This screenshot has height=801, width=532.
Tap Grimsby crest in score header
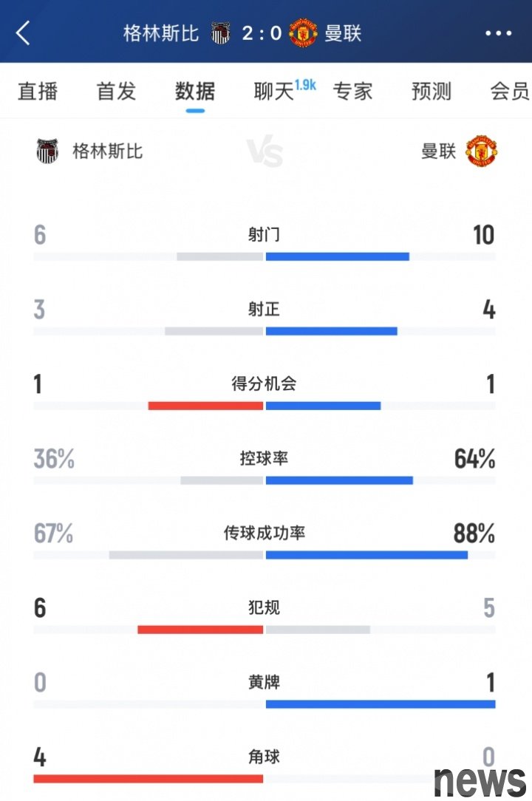point(221,34)
